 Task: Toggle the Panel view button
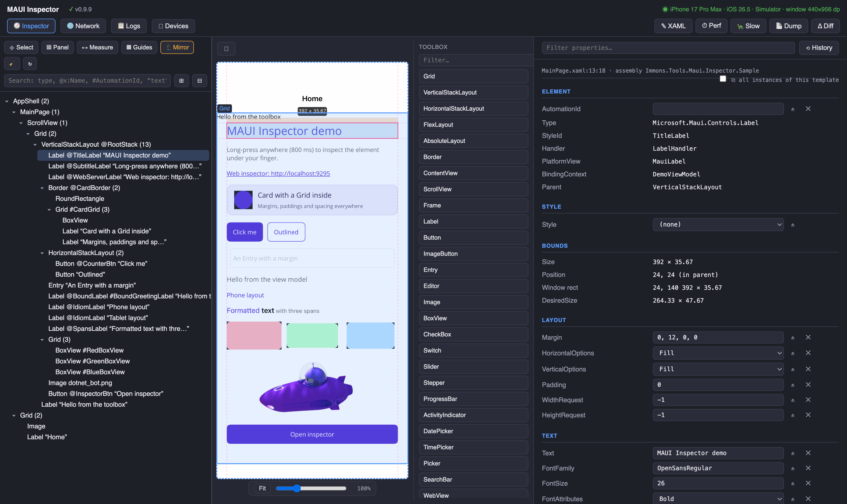click(x=57, y=47)
